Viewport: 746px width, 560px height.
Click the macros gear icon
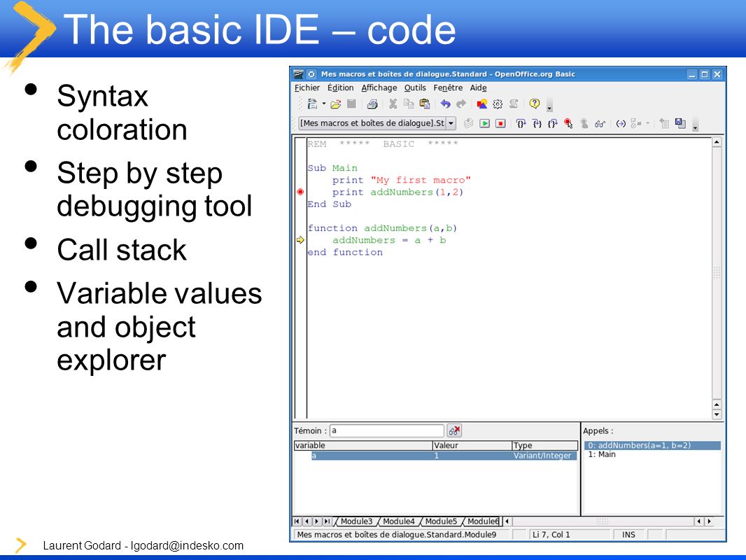pyautogui.click(x=498, y=104)
